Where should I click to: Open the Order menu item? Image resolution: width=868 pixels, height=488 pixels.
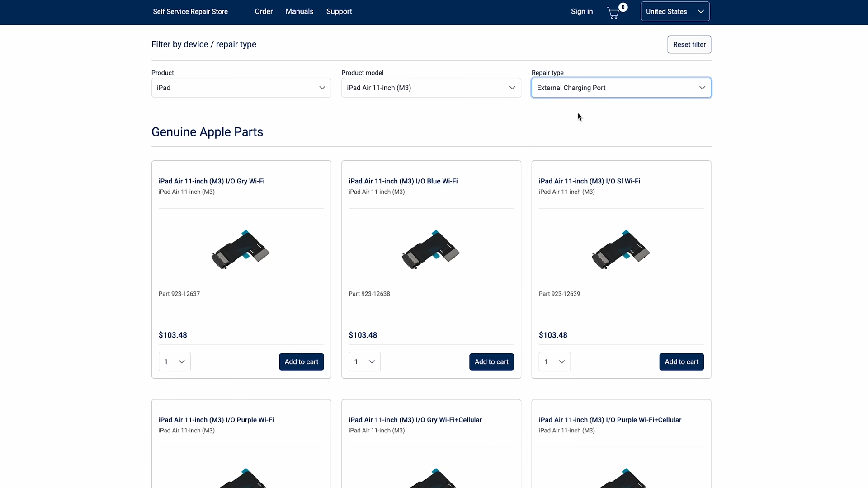[264, 12]
